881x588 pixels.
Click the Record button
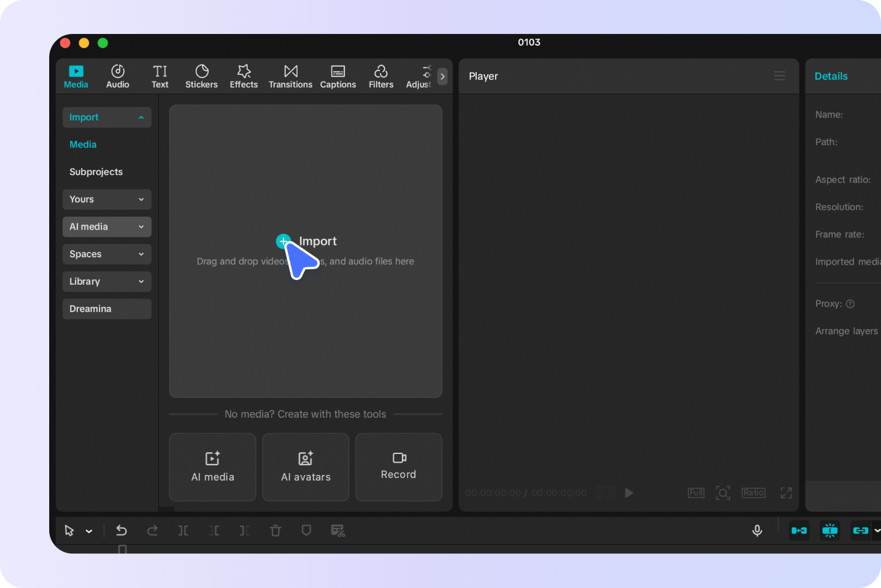(398, 467)
